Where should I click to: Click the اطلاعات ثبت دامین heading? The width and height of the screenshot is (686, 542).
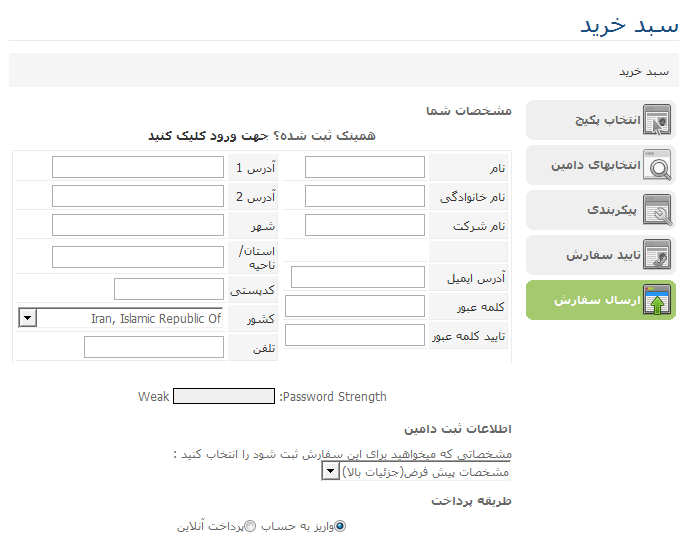point(458,429)
